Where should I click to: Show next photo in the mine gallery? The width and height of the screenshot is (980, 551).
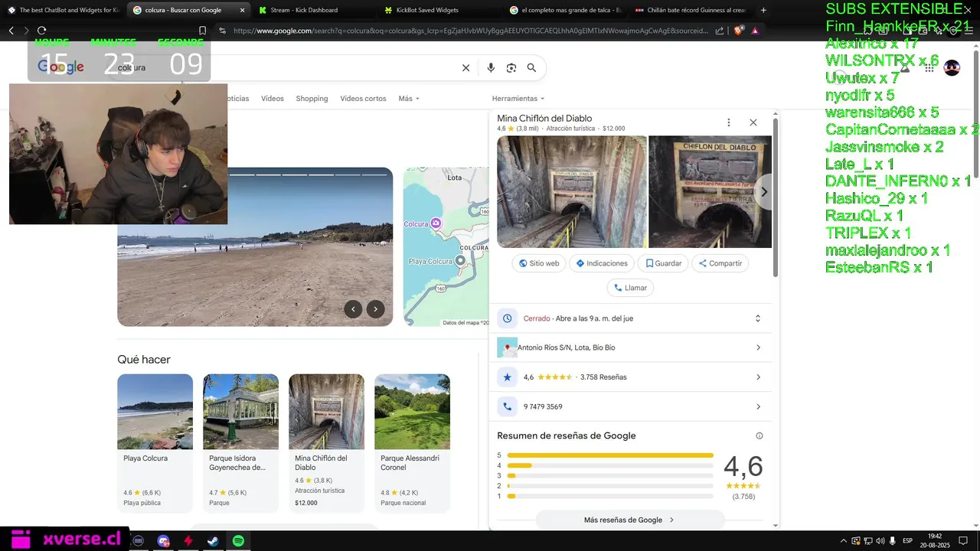point(763,192)
